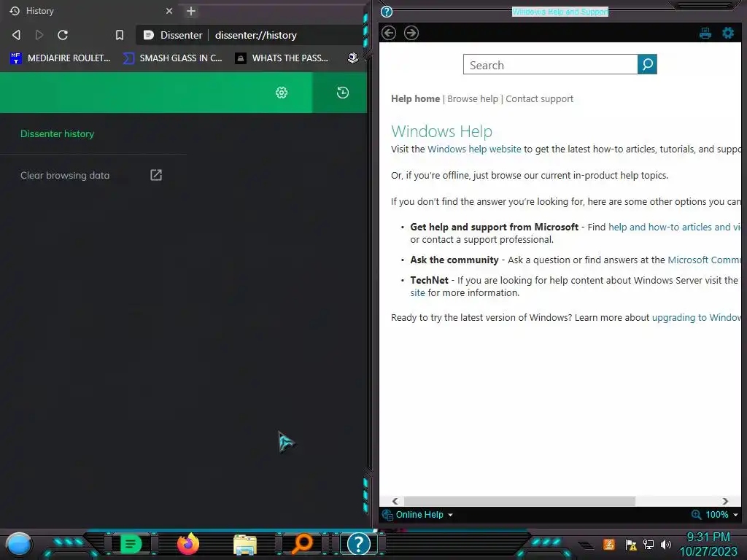The height and width of the screenshot is (560, 747).
Task: Print the Windows Help page
Action: (x=705, y=33)
